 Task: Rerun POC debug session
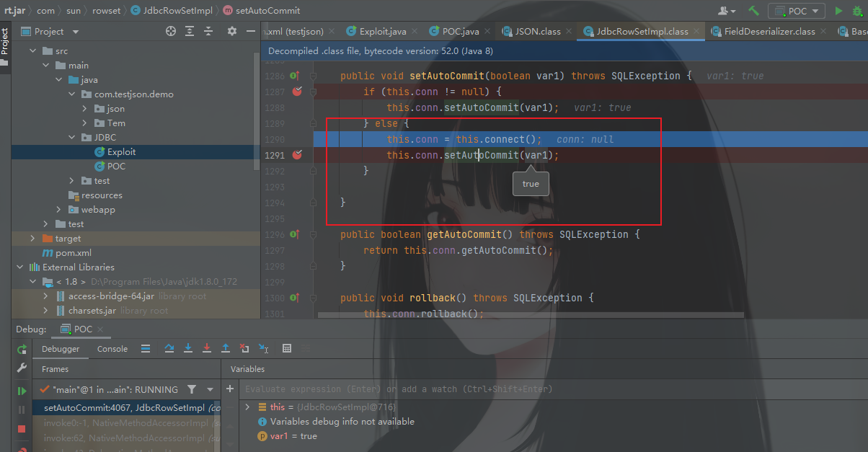[22, 349]
